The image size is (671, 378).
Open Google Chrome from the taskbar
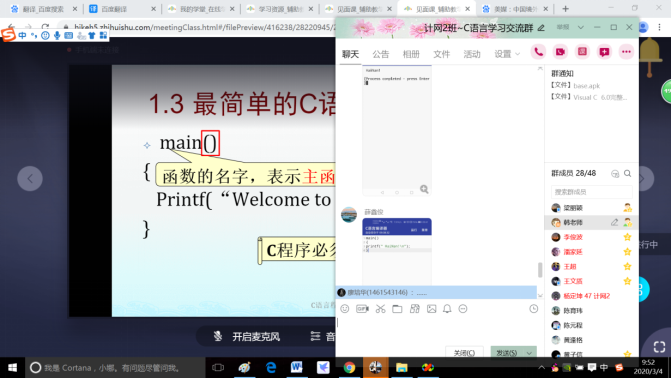click(349, 367)
